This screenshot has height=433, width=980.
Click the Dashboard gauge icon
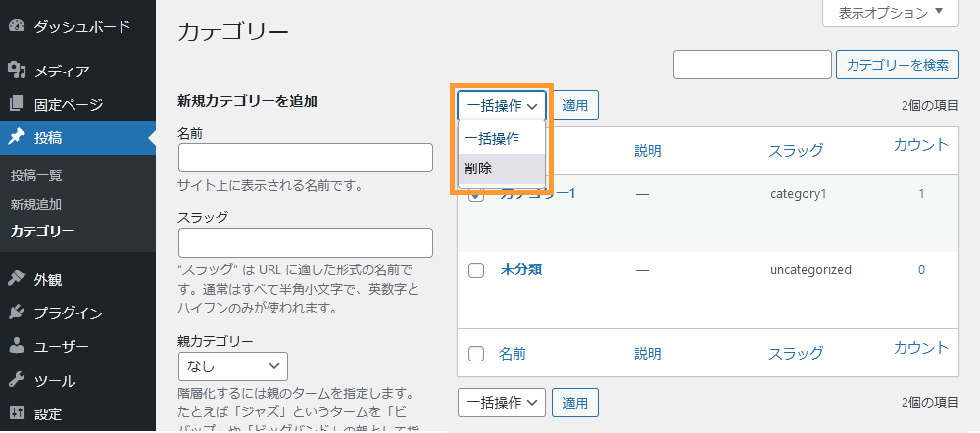(x=17, y=26)
